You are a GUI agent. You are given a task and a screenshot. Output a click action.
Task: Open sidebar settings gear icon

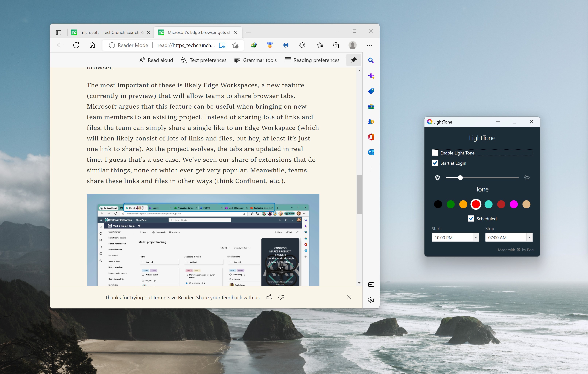(371, 300)
